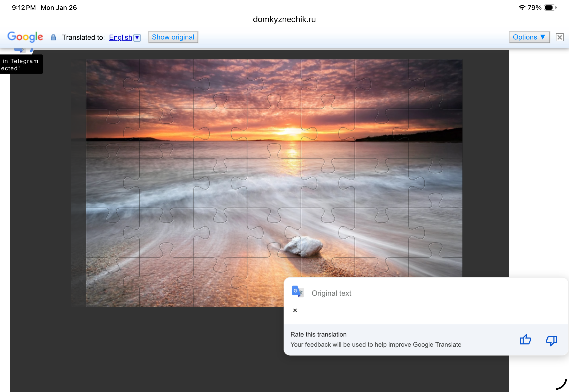
Task: Click the English language link
Action: 120,37
